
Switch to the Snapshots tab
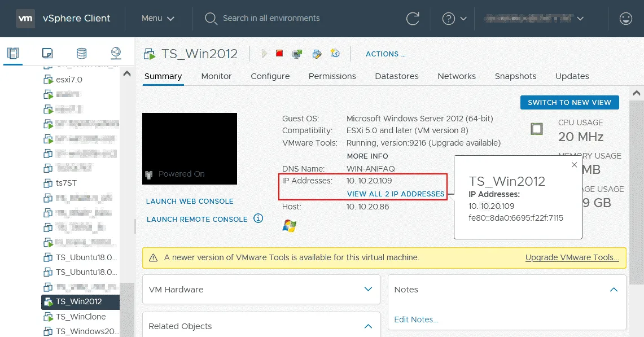click(x=515, y=76)
